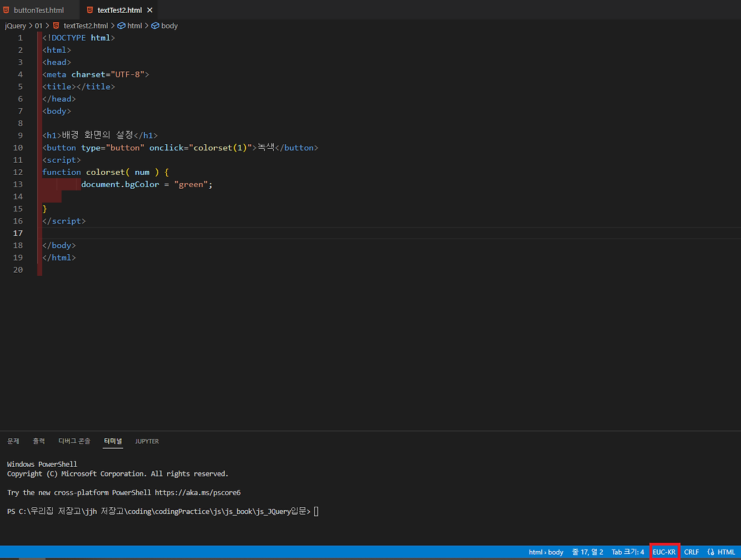
Task: Open the 문제 panel tab
Action: click(13, 441)
